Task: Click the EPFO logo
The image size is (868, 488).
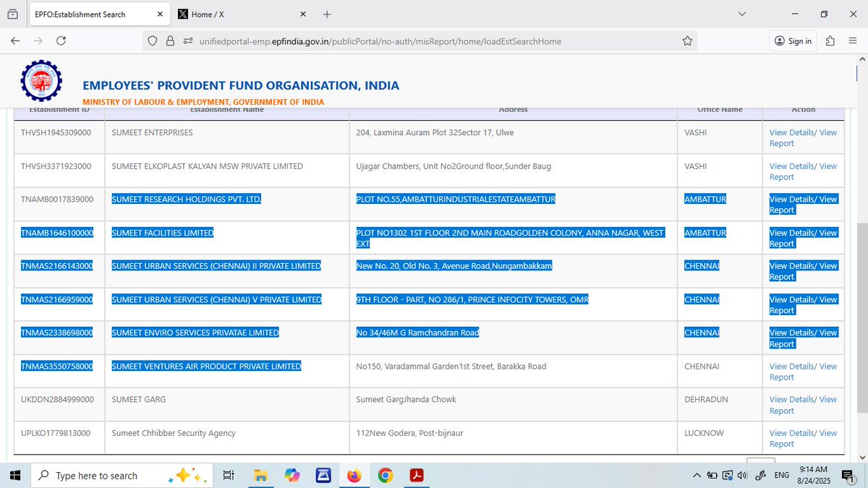Action: (41, 80)
